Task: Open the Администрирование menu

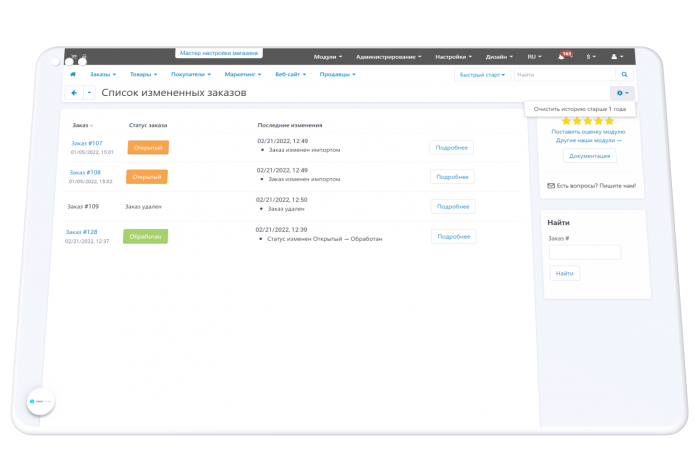Action: coord(388,57)
